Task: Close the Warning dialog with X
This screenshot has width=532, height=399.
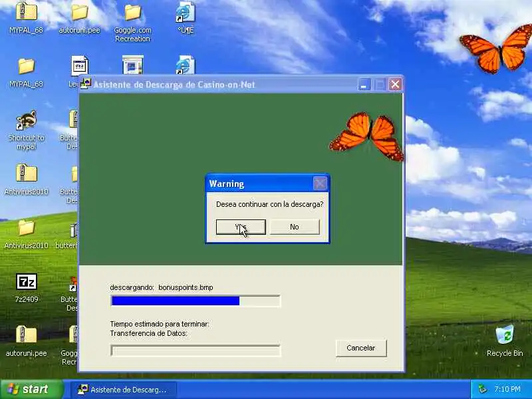Action: point(320,184)
